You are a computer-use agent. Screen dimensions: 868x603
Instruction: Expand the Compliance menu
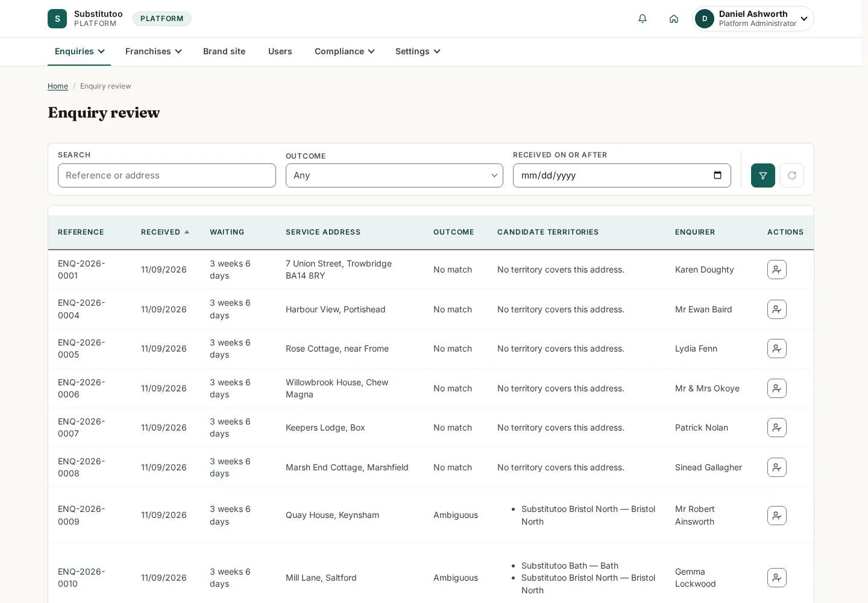tap(344, 51)
